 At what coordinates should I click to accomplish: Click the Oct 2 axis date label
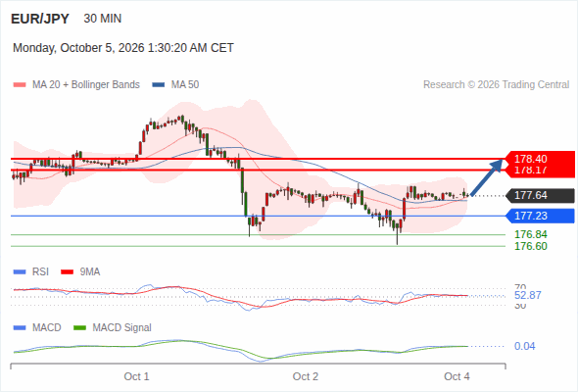point(306,376)
